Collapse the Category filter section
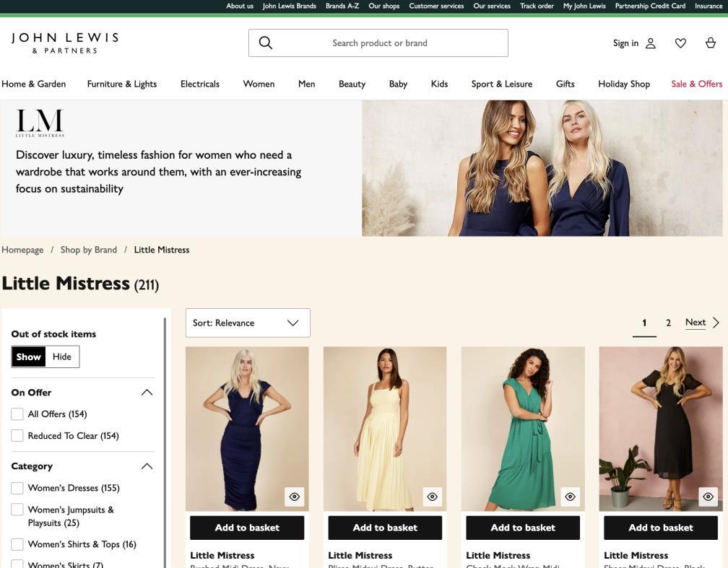Screen dimensions: 728x568 click(147, 466)
